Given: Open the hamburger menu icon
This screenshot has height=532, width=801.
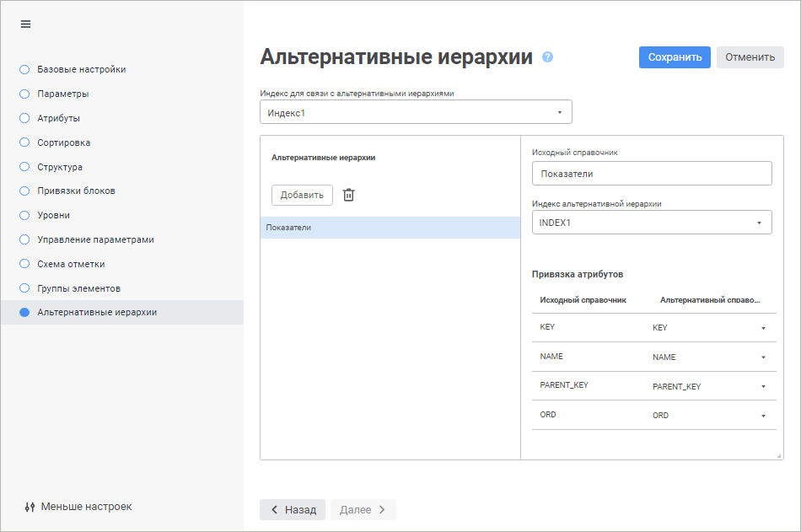Looking at the screenshot, I should pos(25,24).
